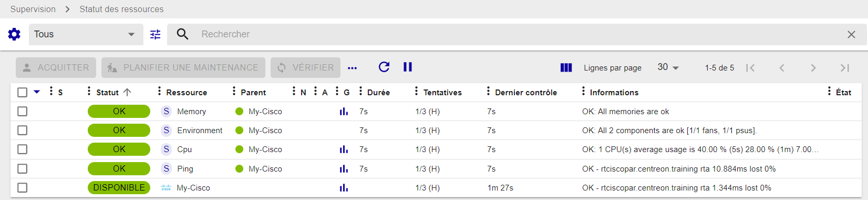Refresh the resource list
868x200 pixels.
point(384,67)
